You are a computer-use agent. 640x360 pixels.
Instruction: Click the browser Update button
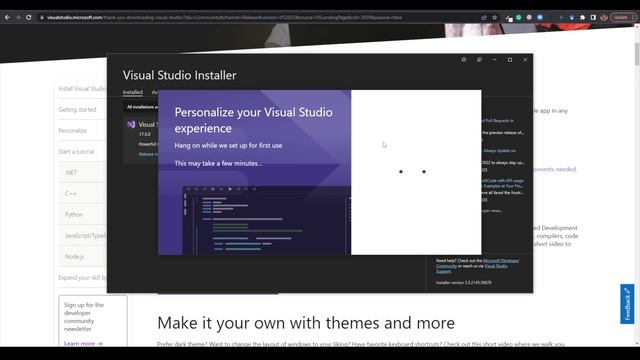(x=623, y=18)
